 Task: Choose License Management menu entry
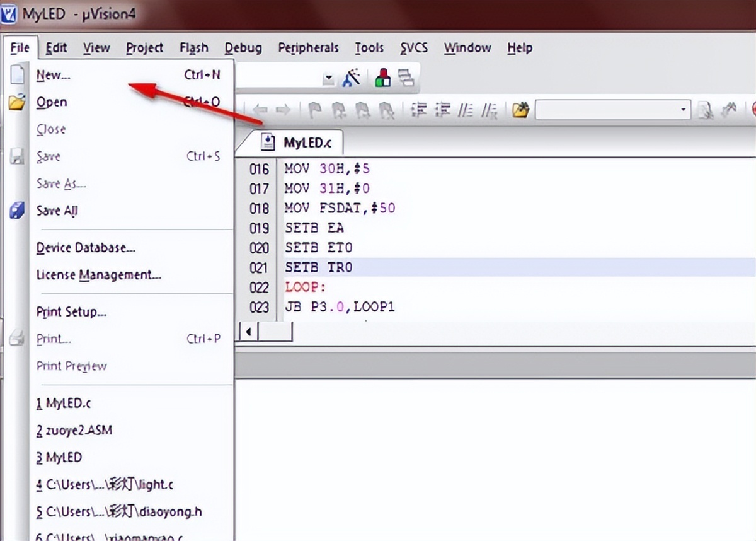pyautogui.click(x=99, y=275)
